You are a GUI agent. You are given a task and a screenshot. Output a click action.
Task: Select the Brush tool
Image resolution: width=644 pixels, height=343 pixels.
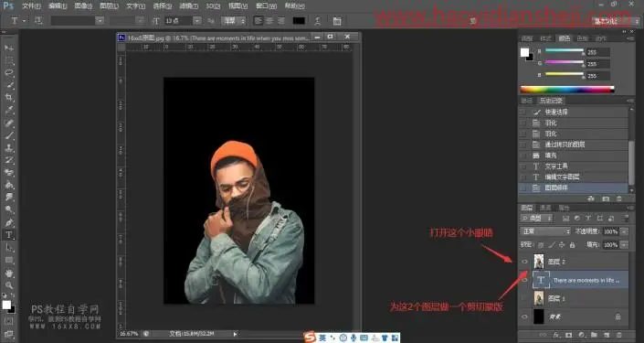9,135
